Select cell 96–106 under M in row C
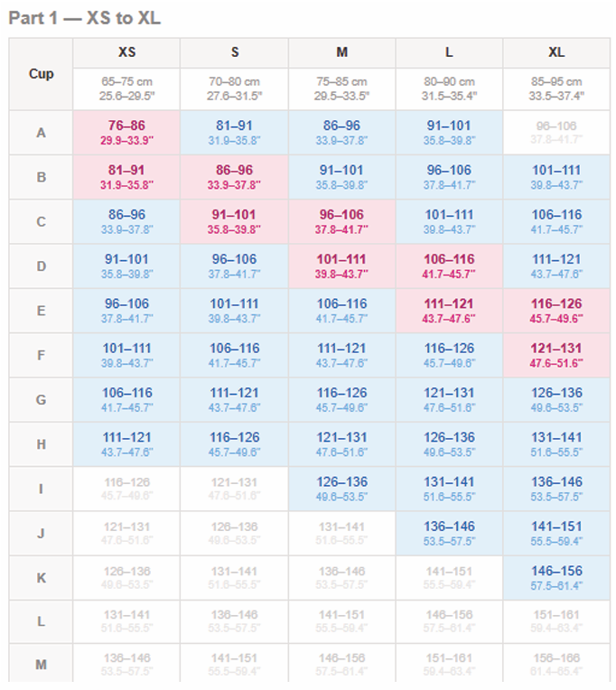The height and width of the screenshot is (690, 616). (341, 222)
